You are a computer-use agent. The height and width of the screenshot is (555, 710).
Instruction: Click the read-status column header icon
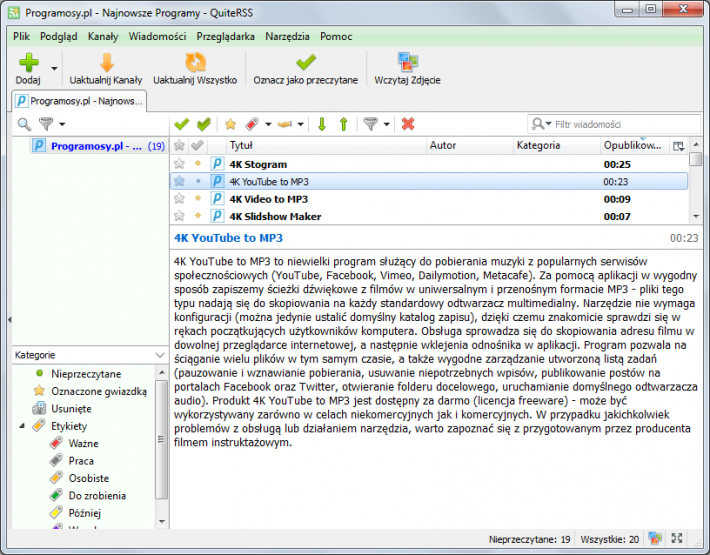pos(197,145)
